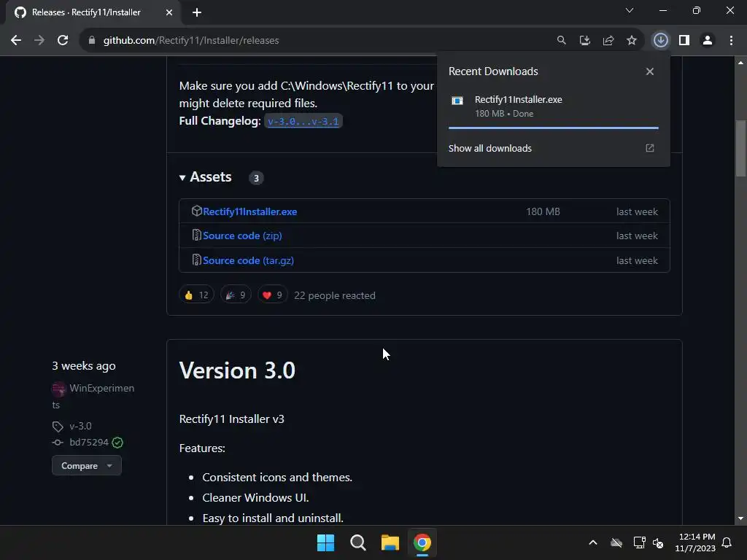Open network status tray icon
The width and height of the screenshot is (747, 560).
(639, 542)
